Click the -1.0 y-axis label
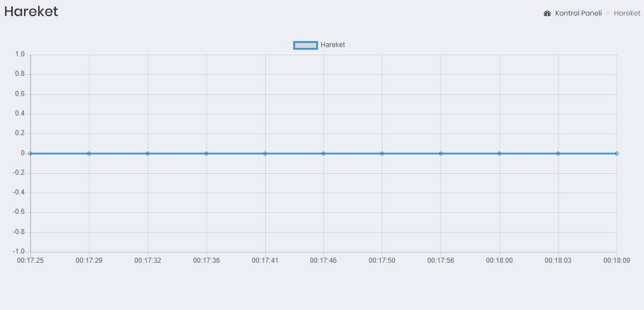This screenshot has height=310, width=644. coord(19,252)
